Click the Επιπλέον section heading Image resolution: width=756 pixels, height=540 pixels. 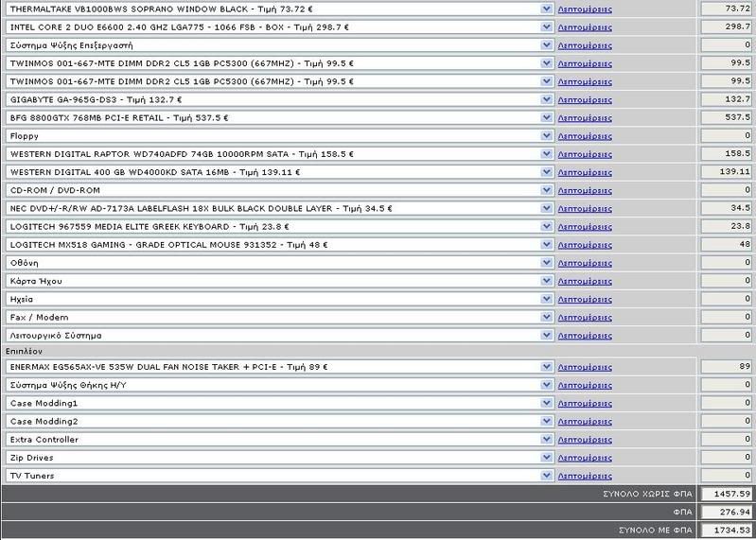click(x=24, y=351)
